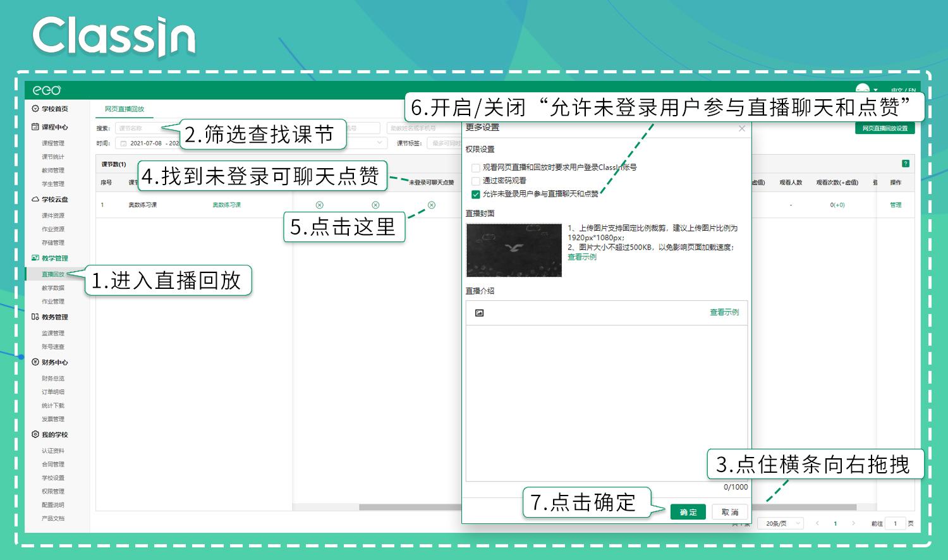The height and width of the screenshot is (560, 948).
Task: Switch to the 网页直播回放 tab
Action: 125,109
